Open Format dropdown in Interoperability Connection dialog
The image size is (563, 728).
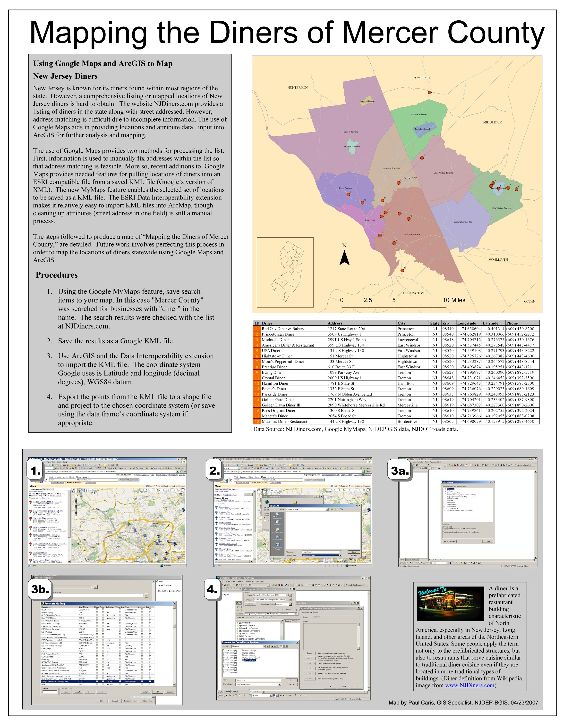[271, 595]
